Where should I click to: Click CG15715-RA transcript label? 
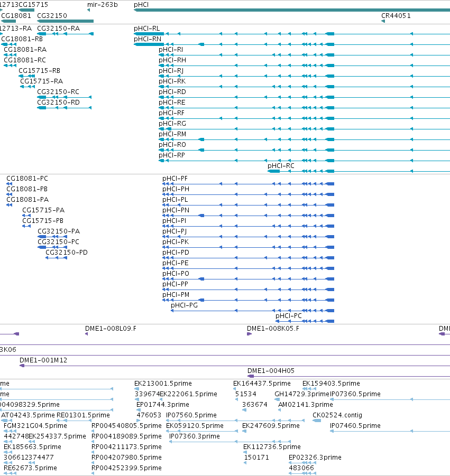click(41, 81)
